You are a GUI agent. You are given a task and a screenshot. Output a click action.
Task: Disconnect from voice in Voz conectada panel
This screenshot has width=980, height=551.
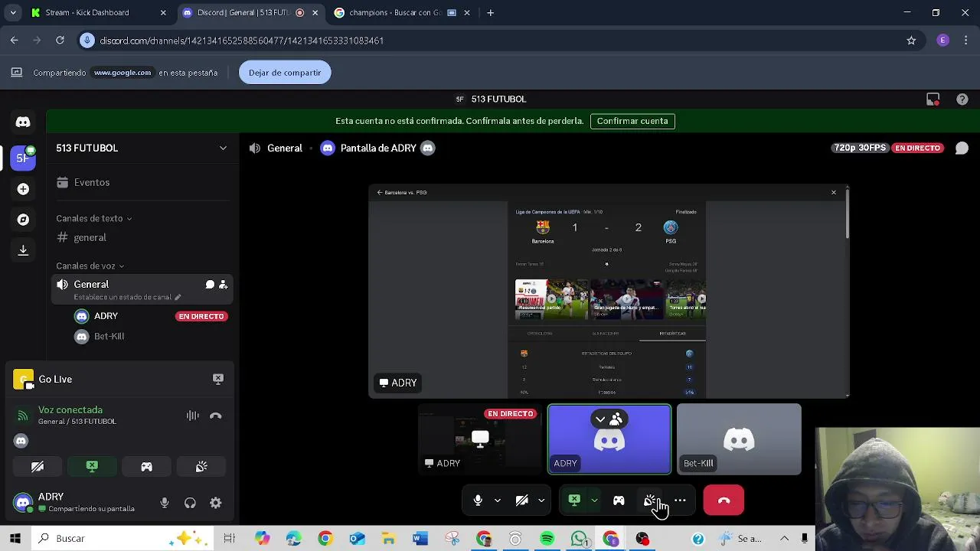coord(216,416)
